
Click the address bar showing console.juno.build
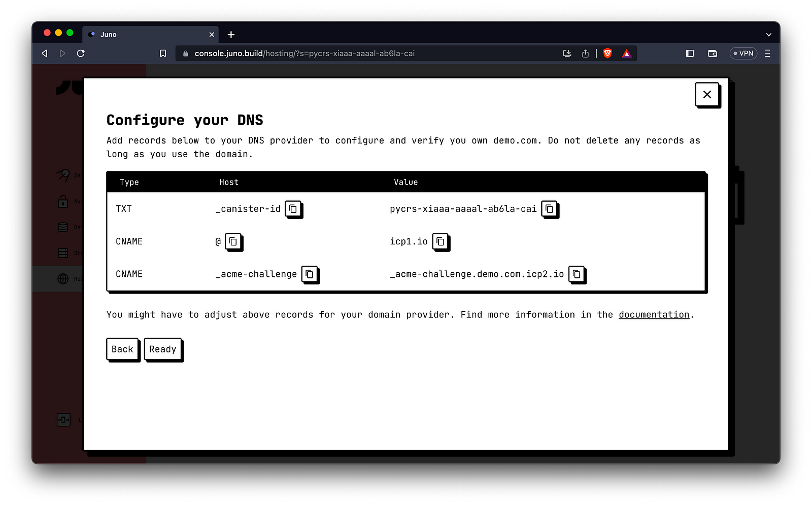pos(304,53)
